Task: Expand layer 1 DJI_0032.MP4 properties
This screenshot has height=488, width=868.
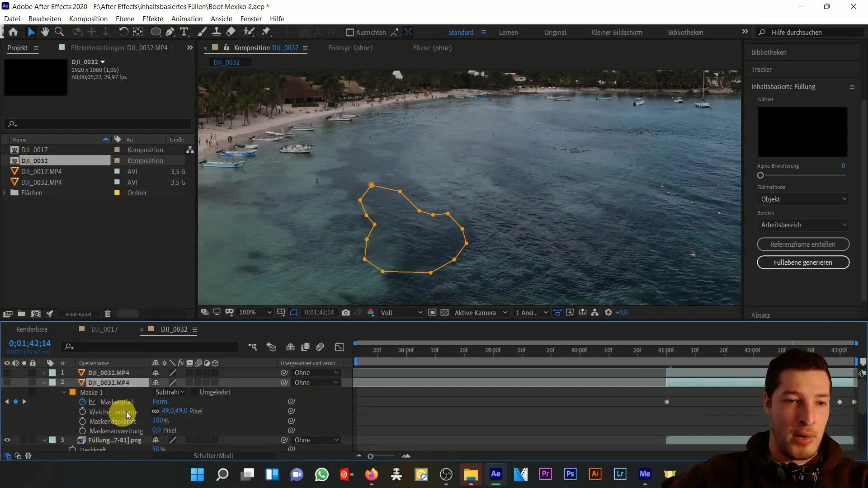Action: pyautogui.click(x=44, y=373)
